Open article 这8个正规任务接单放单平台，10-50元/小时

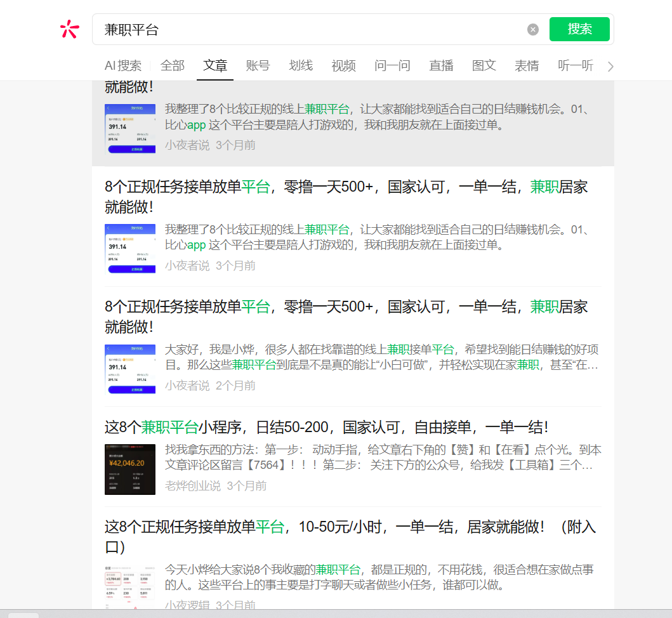click(350, 537)
